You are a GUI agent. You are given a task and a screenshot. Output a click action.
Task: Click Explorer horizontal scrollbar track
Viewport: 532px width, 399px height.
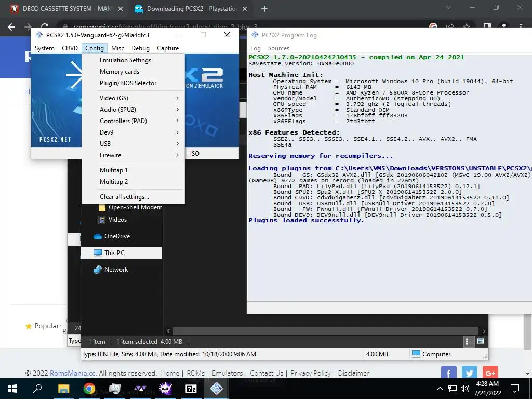click(326, 331)
